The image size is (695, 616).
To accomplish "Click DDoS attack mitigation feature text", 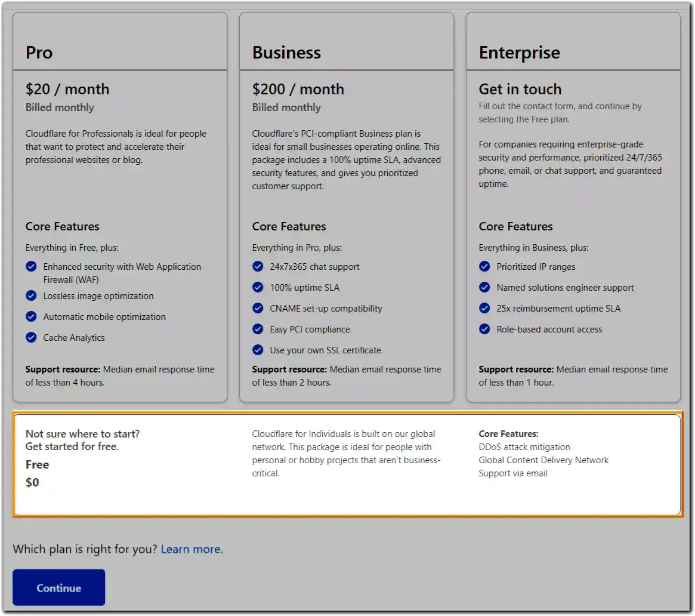I will (x=524, y=447).
